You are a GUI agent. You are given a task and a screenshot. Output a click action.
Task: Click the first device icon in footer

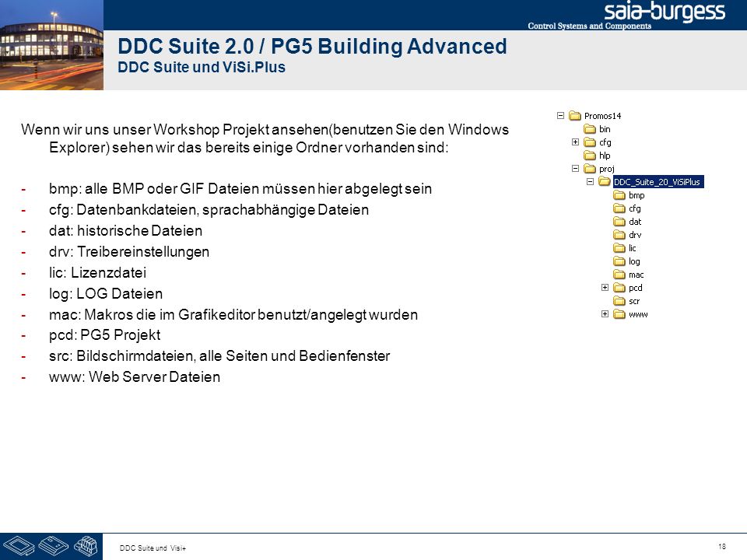(x=19, y=546)
